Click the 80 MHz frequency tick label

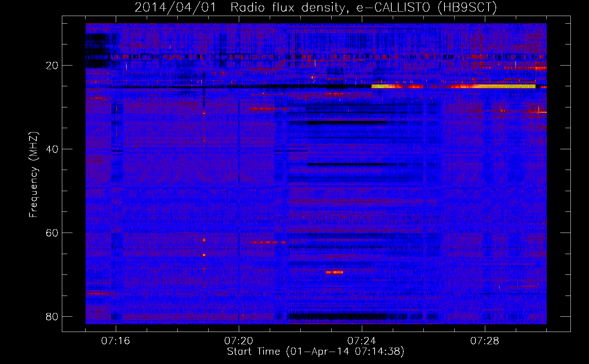click(x=52, y=317)
